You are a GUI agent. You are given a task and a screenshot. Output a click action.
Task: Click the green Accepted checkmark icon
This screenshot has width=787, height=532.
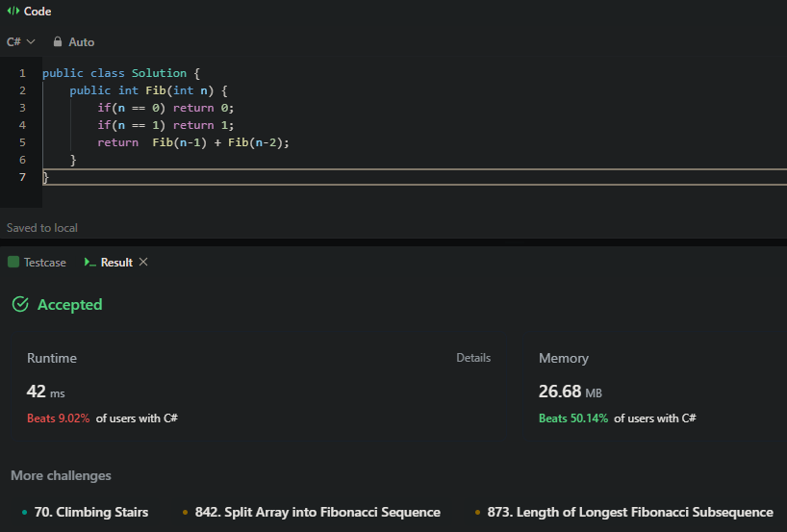19,304
